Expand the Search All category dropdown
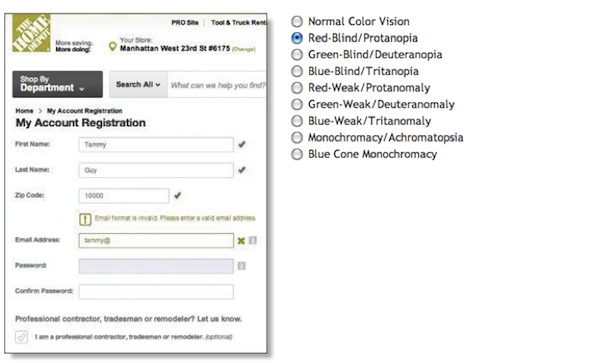Viewport: 600px width, 363px height. [x=138, y=84]
